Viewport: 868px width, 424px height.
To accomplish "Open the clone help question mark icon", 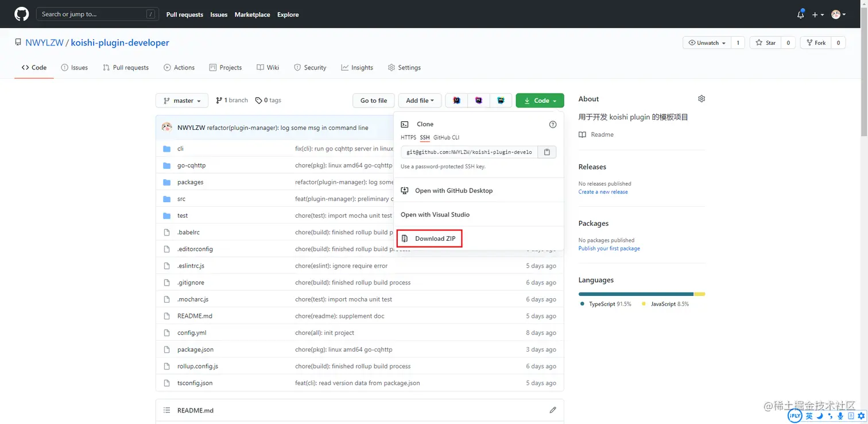I will [553, 124].
